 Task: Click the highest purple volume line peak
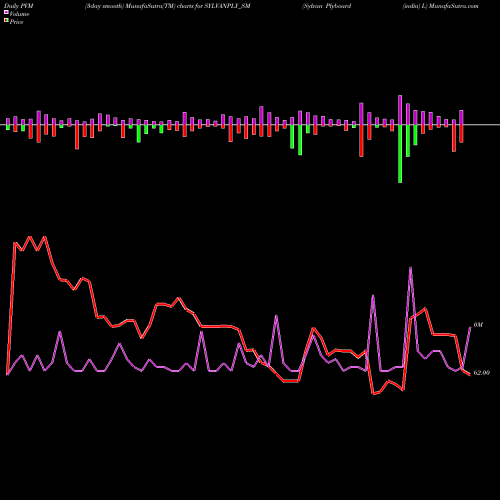pos(410,268)
